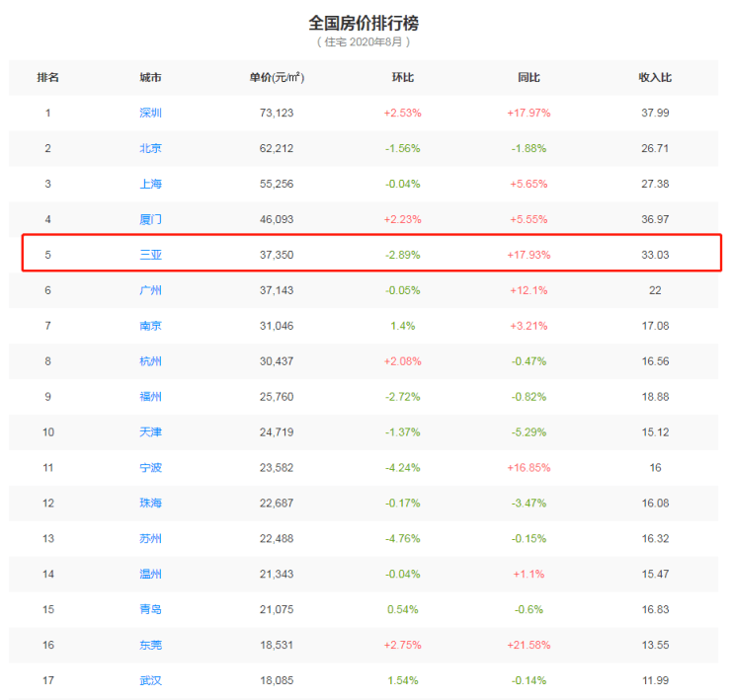The height and width of the screenshot is (700, 731).
Task: Open the 广州 city link
Action: tap(150, 290)
